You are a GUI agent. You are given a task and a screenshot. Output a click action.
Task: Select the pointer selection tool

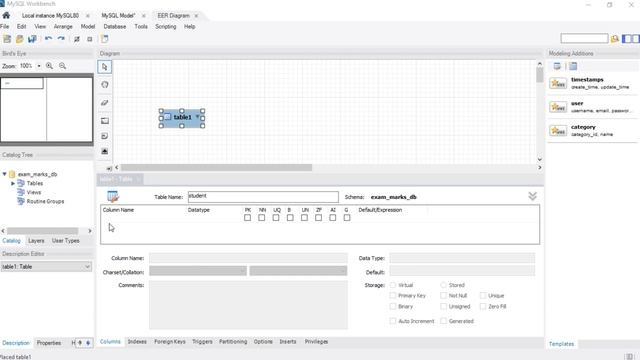tap(105, 67)
